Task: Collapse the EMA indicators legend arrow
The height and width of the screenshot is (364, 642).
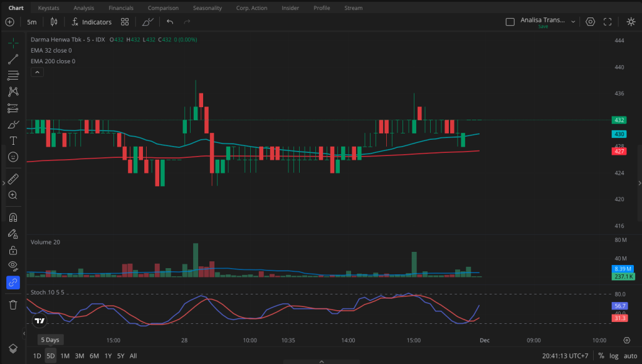Action: (37, 71)
